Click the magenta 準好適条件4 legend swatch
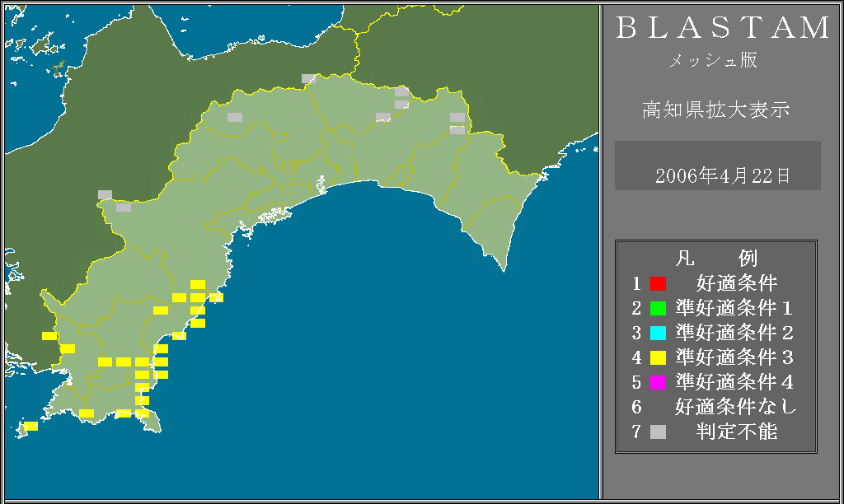This screenshot has height=504, width=844. tap(658, 382)
